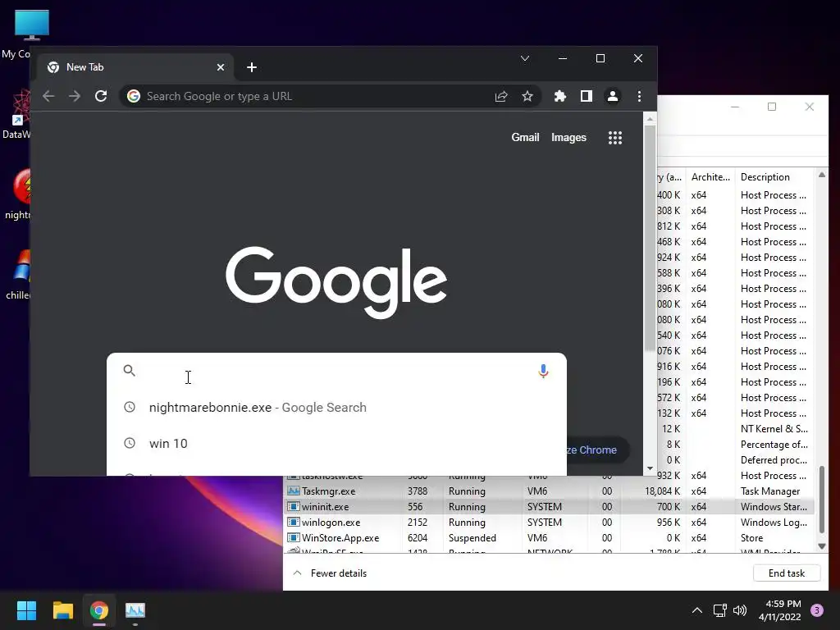The height and width of the screenshot is (630, 840).
Task: Open a new Chrome tab with plus button
Action: (x=252, y=67)
